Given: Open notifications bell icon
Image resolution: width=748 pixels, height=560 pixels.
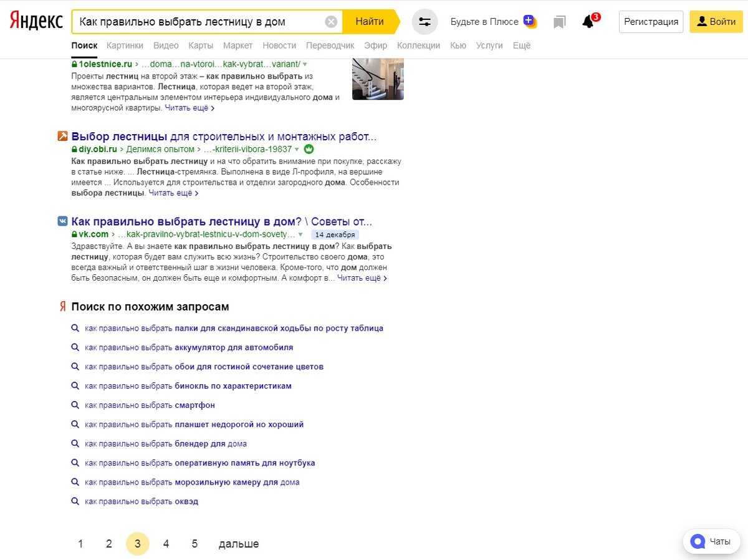Looking at the screenshot, I should 588,22.
